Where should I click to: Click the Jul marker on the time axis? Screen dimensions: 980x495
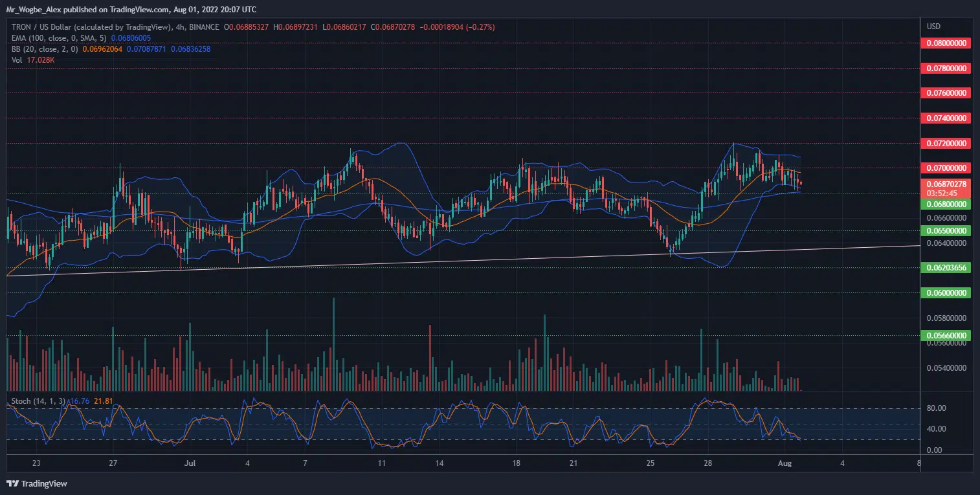(x=190, y=464)
